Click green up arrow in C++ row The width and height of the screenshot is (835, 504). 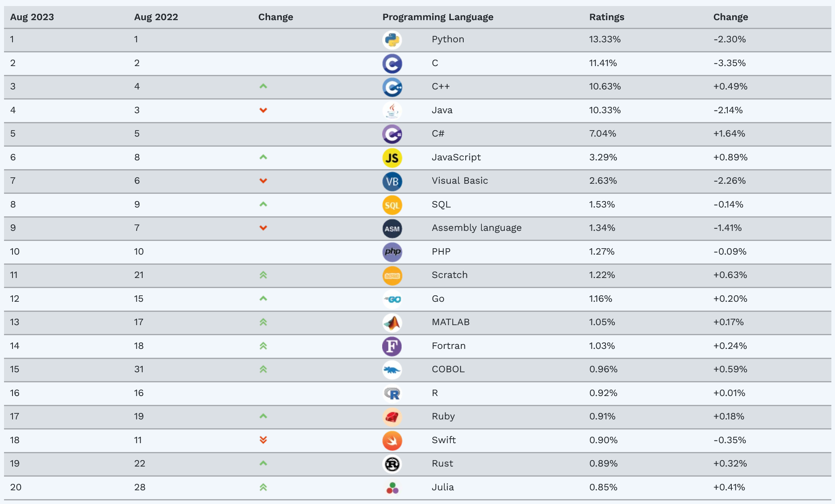[263, 86]
